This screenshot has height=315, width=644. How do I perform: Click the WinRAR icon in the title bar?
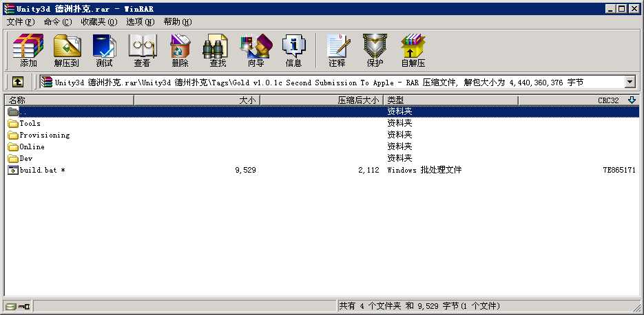pyautogui.click(x=9, y=9)
